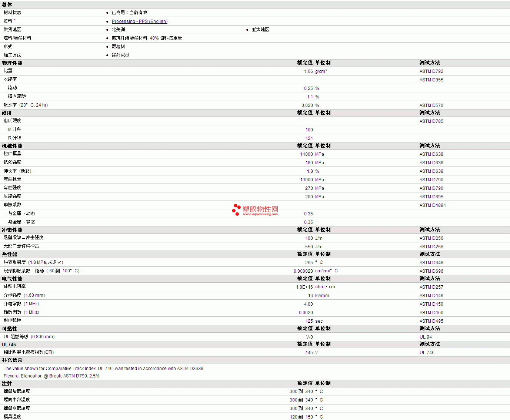Click the 抗张强度 row label
Screen dimensions: 510x420
pos(12,162)
